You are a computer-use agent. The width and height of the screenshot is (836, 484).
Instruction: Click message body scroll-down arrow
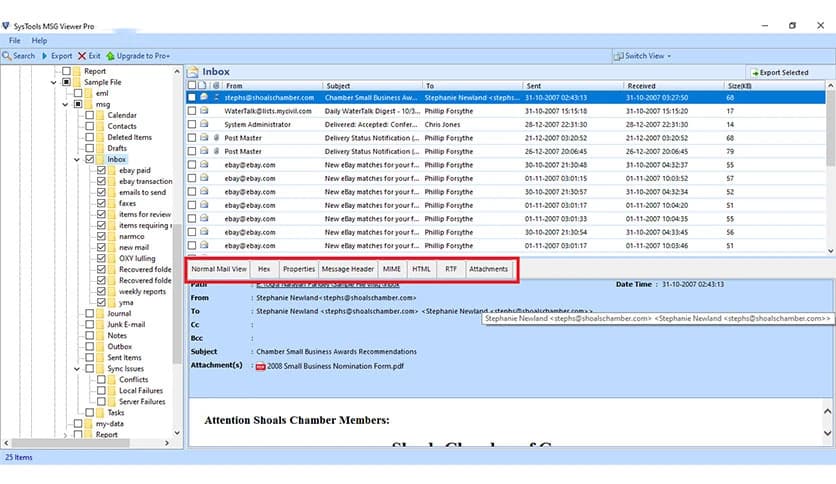click(x=827, y=433)
